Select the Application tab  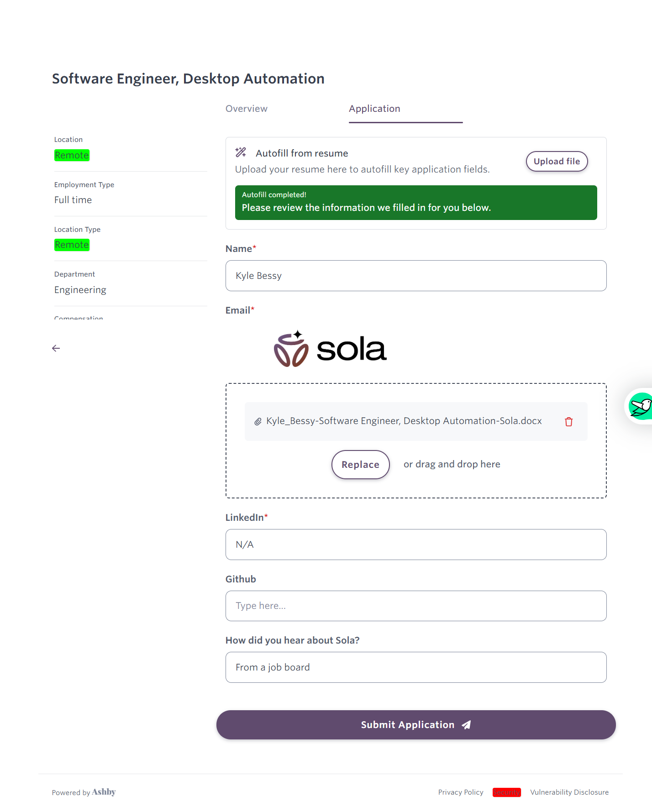click(374, 109)
